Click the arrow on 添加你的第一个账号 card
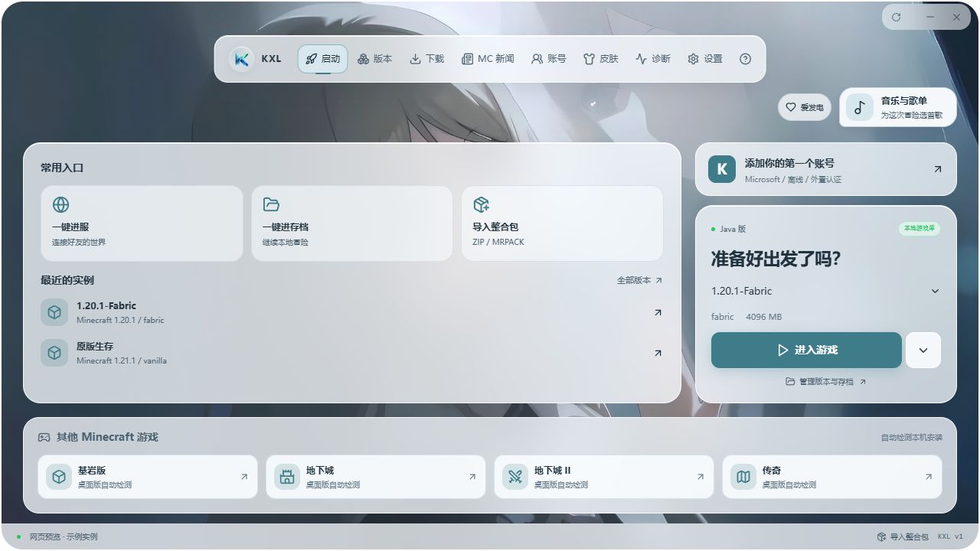 click(937, 169)
